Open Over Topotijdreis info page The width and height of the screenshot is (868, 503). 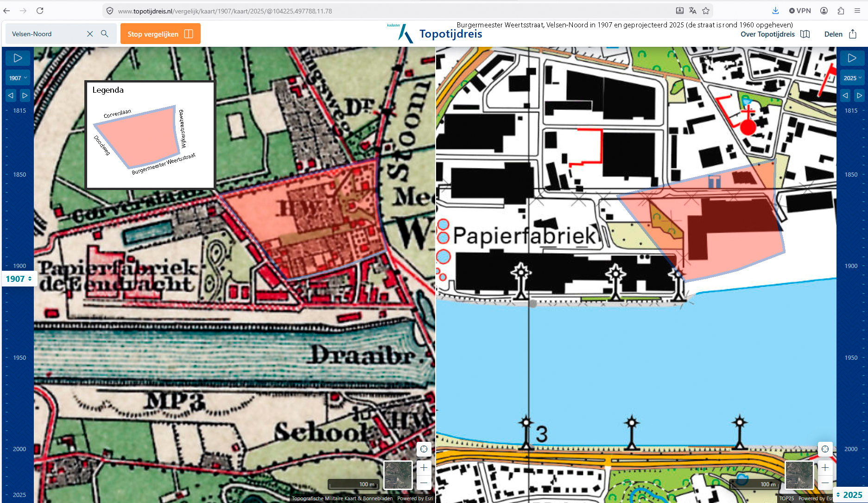(x=774, y=34)
